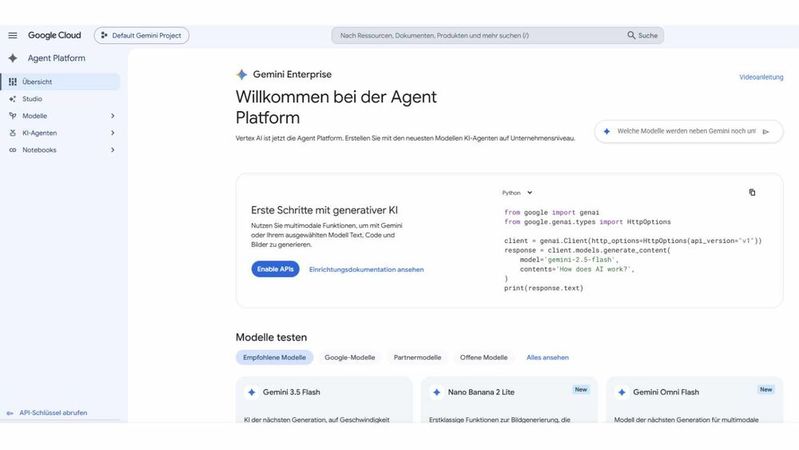Click the project icon in project selector
The image size is (799, 450).
(x=104, y=35)
